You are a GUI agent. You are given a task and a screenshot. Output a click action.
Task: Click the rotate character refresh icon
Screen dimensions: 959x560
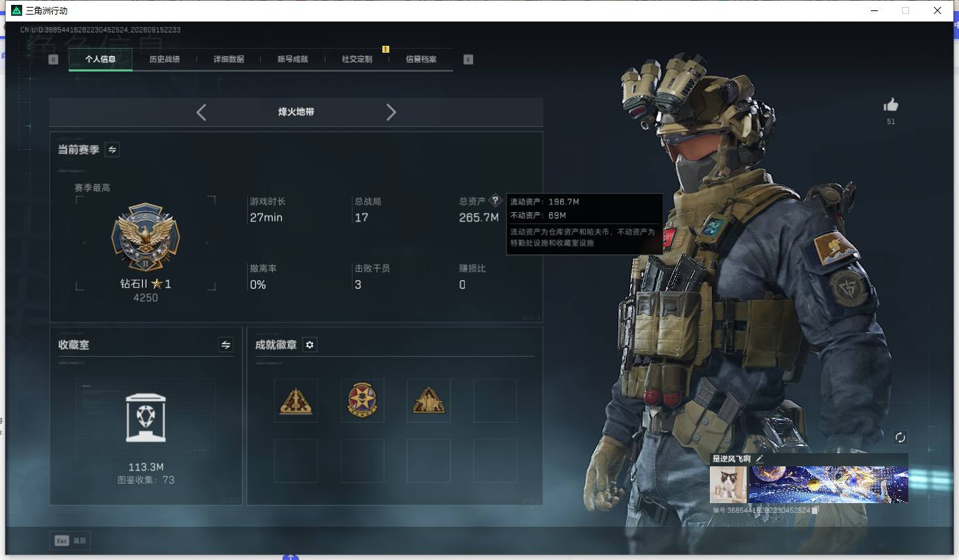point(900,437)
